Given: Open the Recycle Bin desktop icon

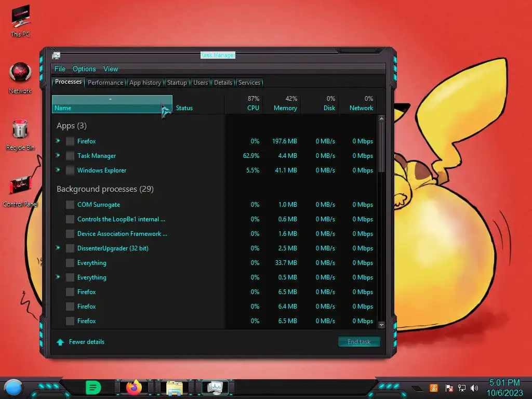Looking at the screenshot, I should pyautogui.click(x=20, y=135).
